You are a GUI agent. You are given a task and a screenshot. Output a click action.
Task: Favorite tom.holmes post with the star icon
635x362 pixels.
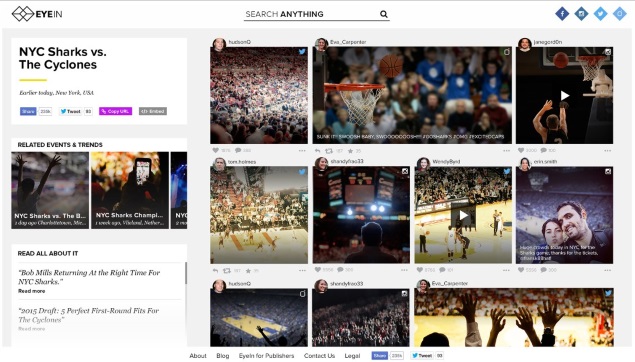coord(248,270)
